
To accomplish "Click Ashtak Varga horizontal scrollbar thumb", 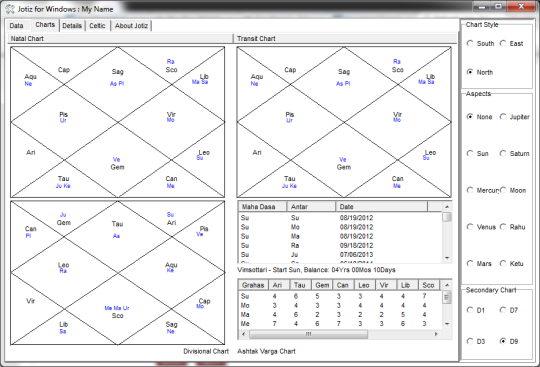I will 309,334.
